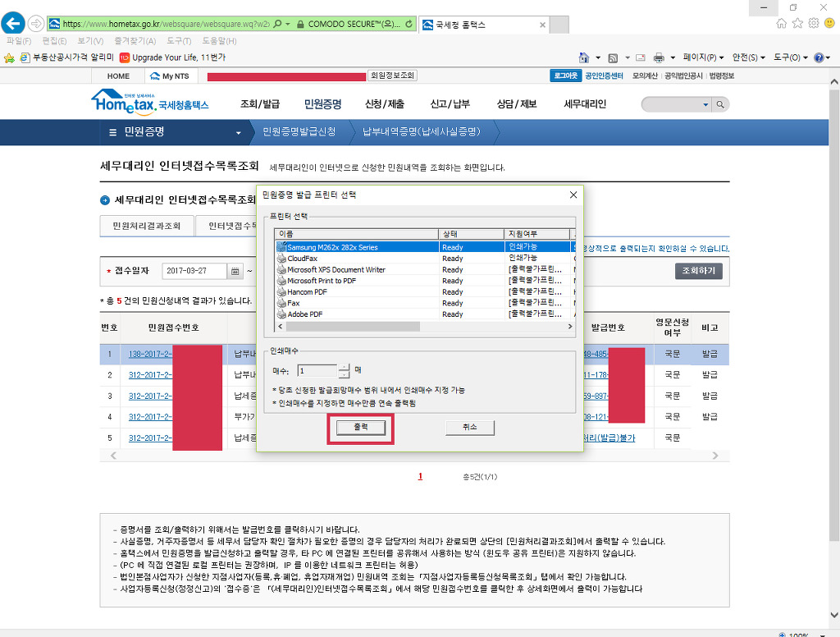Select Microsoft Print to PDF printer
Image resolution: width=840 pixels, height=637 pixels.
(x=423, y=281)
